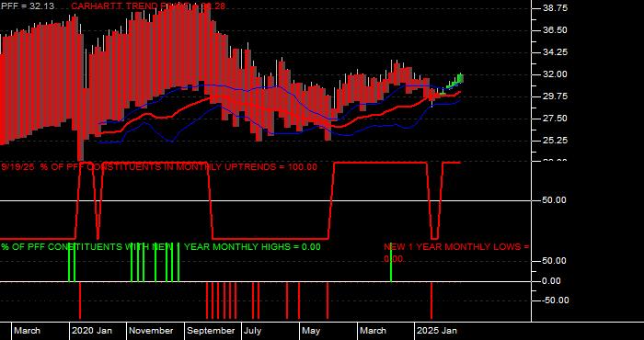
Task: Select the September date label
Action: (211, 331)
